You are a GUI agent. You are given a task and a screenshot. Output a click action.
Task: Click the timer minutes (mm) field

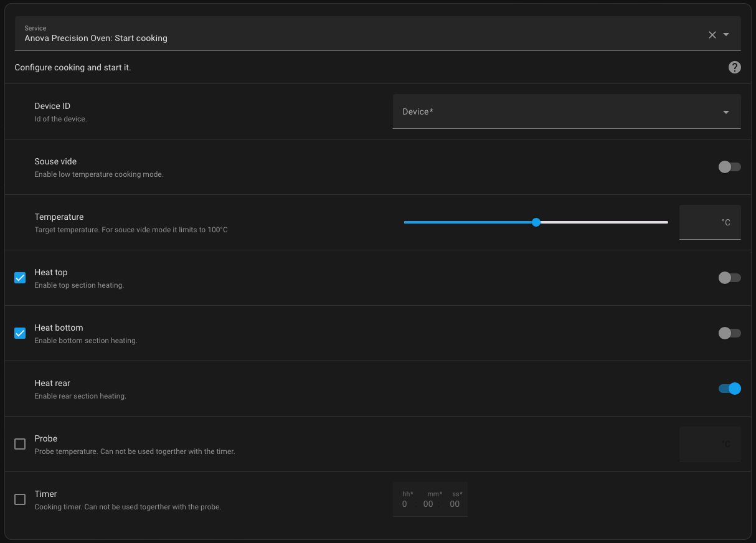coord(430,504)
